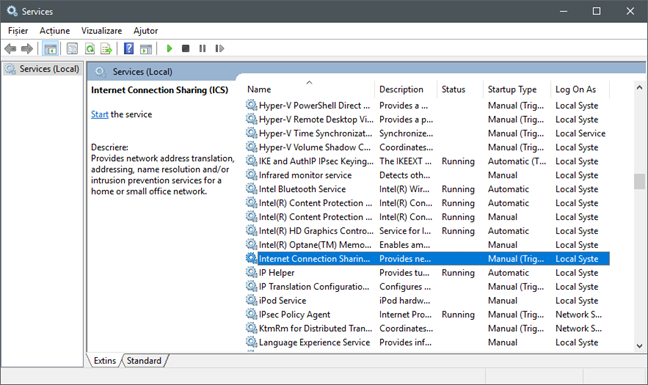Click Services app icon in title bar
The width and height of the screenshot is (648, 385).
pyautogui.click(x=12, y=11)
